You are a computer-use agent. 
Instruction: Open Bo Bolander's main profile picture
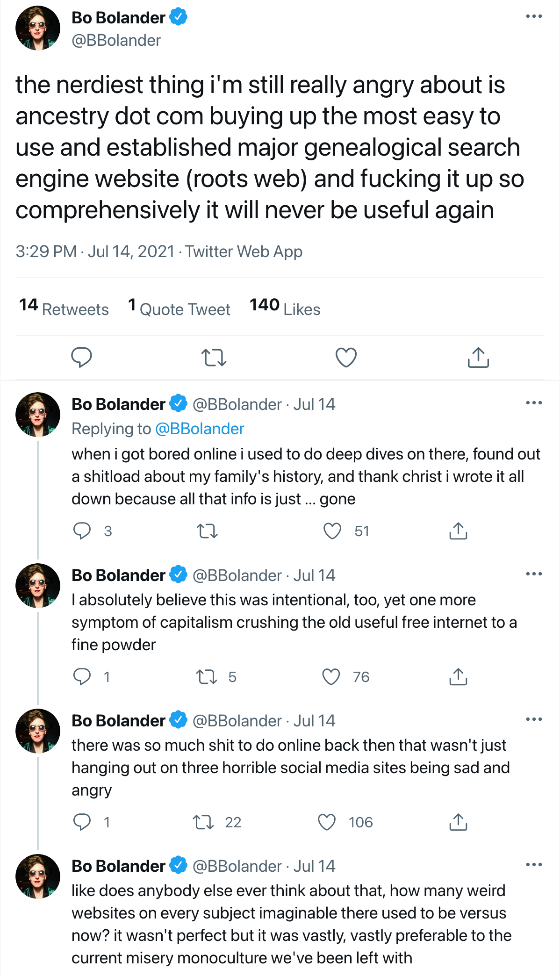38,28
